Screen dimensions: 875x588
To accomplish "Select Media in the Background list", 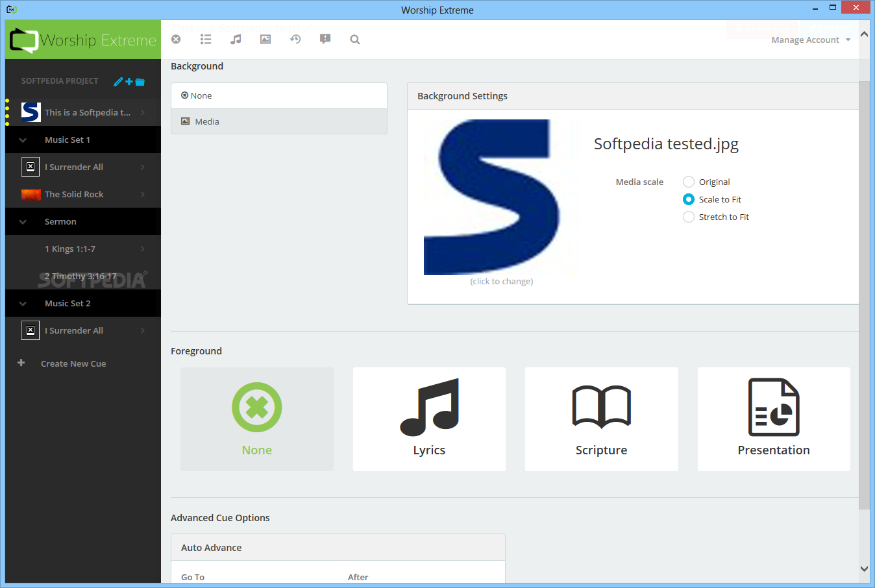I will pos(279,121).
